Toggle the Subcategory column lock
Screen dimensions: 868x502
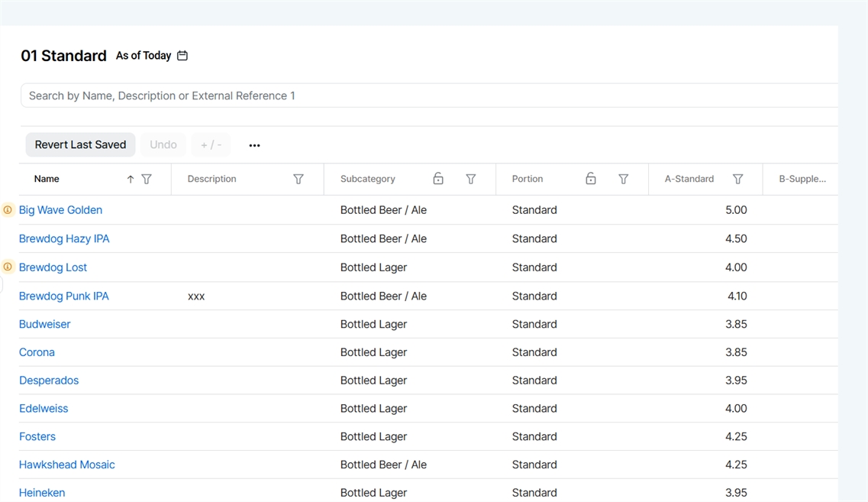(x=438, y=179)
